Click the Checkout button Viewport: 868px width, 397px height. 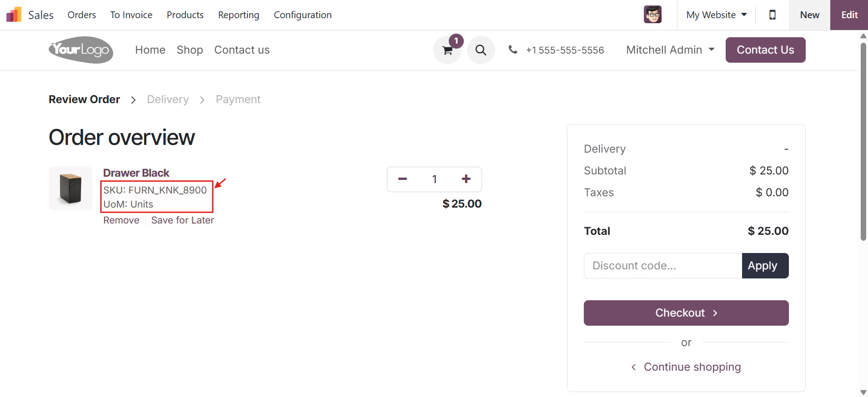pyautogui.click(x=686, y=313)
